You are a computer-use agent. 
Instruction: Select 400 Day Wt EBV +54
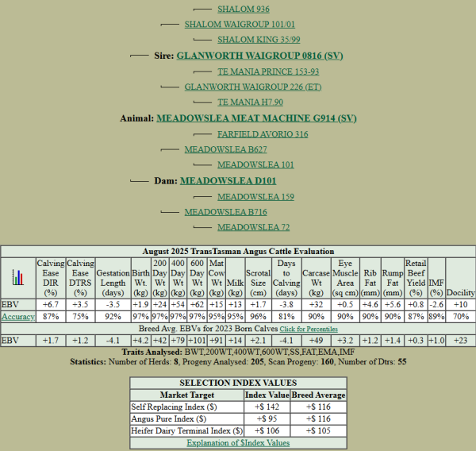178,305
